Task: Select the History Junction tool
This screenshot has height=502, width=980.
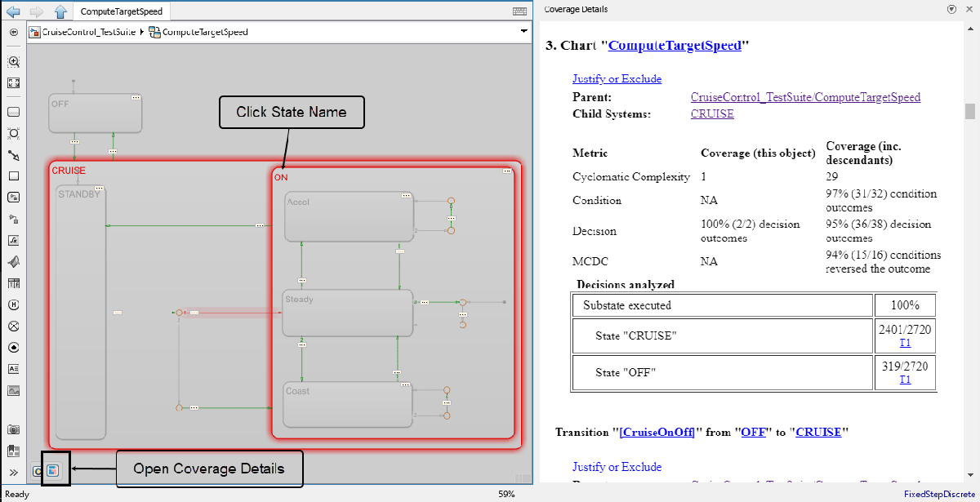Action: tap(14, 304)
